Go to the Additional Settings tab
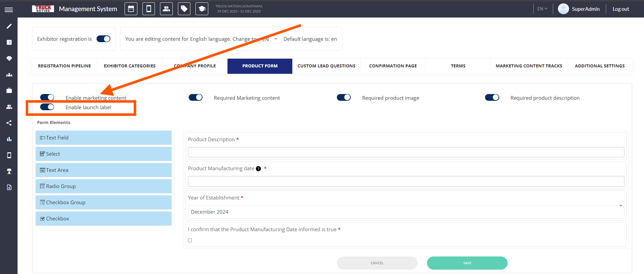Screen dimensions: 644x274 click(599, 66)
